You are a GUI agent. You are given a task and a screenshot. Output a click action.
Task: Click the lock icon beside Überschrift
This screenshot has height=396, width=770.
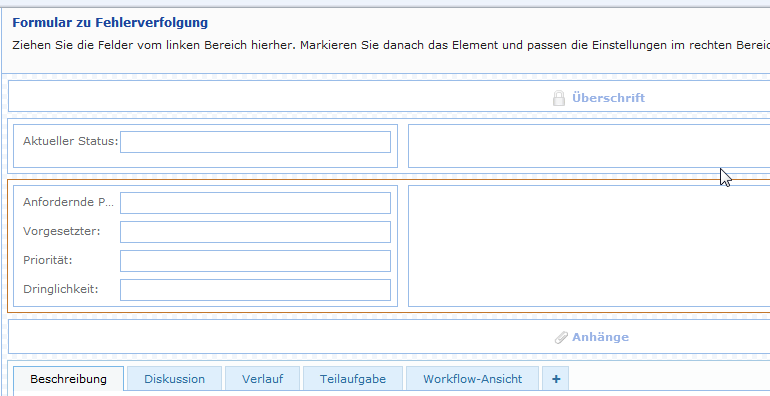click(558, 98)
